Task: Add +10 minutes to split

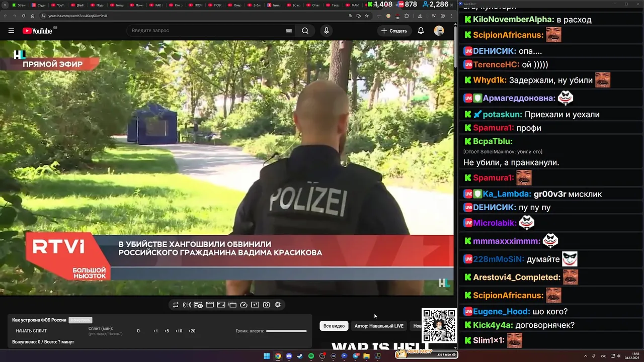Action: tap(179, 331)
